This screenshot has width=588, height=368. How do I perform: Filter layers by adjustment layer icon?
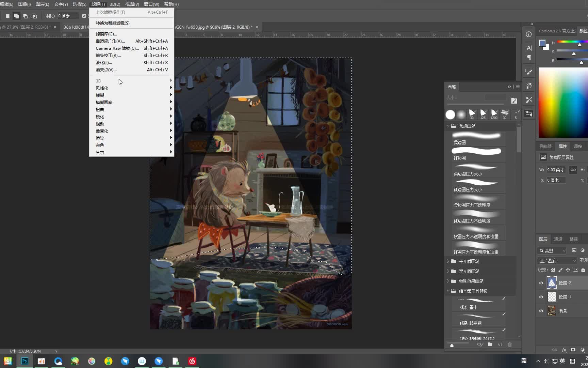coord(582,250)
